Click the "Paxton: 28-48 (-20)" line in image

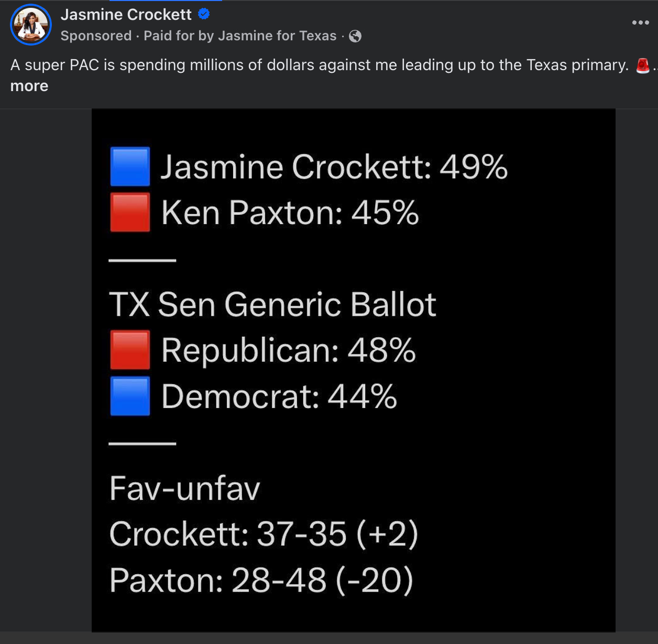click(261, 580)
